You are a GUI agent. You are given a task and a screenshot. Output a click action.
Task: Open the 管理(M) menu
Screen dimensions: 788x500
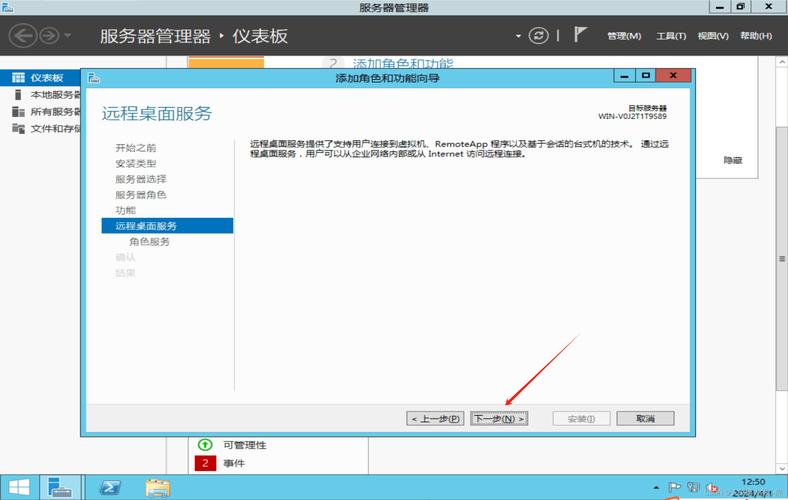624,36
